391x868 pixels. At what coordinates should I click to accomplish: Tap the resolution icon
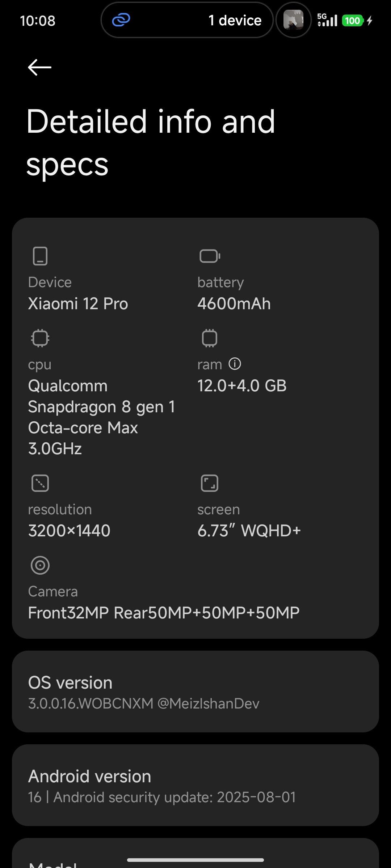pyautogui.click(x=40, y=483)
